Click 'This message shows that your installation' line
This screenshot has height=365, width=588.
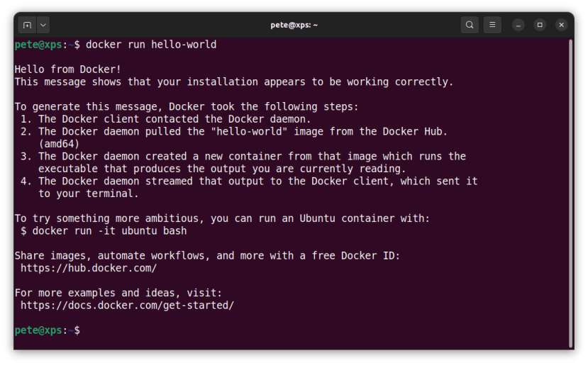(234, 82)
